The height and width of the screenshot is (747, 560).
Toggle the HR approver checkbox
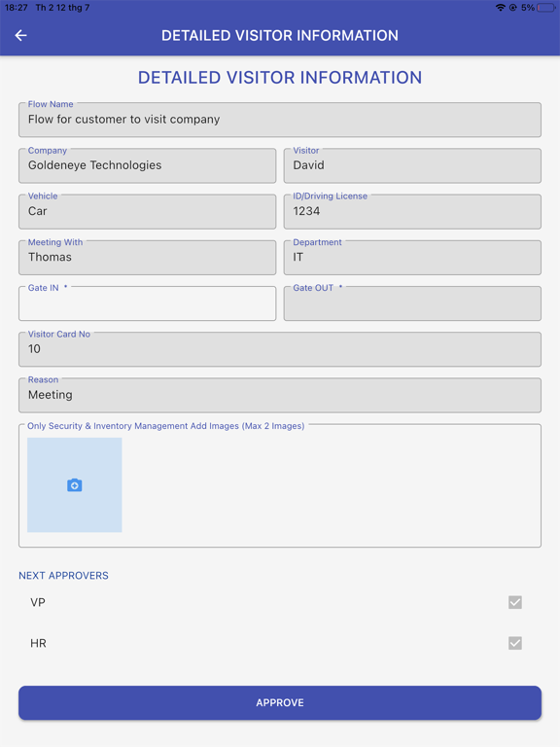pos(514,643)
